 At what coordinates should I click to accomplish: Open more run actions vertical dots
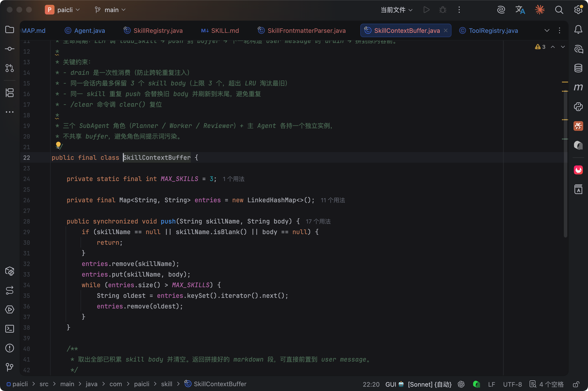tap(459, 10)
